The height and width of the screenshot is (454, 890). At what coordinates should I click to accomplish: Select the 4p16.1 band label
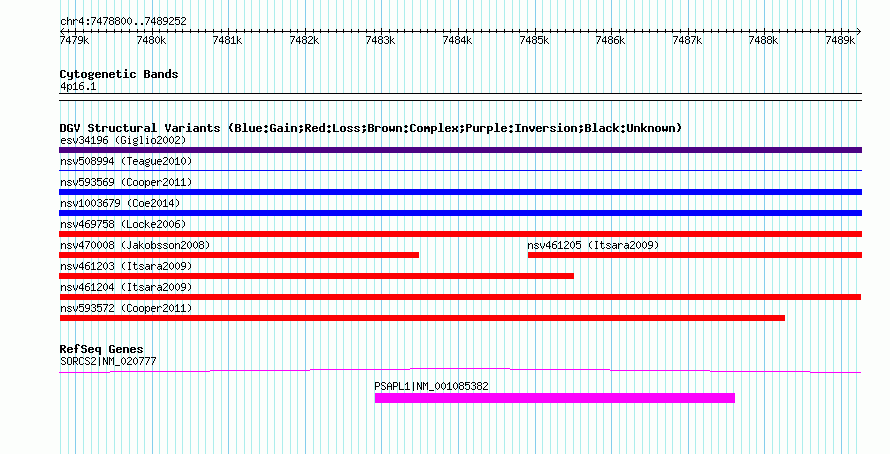point(78,87)
